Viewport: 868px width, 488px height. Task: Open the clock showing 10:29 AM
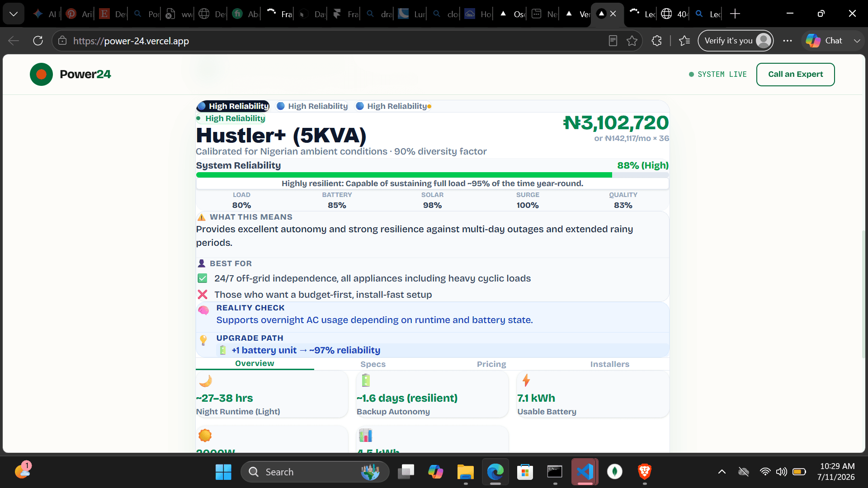[x=837, y=472]
